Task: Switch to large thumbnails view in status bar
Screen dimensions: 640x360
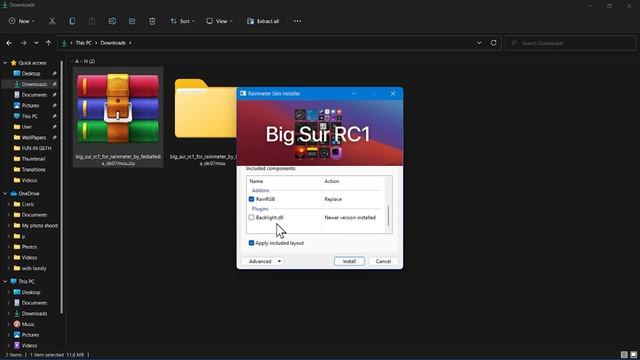Action: coord(633,355)
